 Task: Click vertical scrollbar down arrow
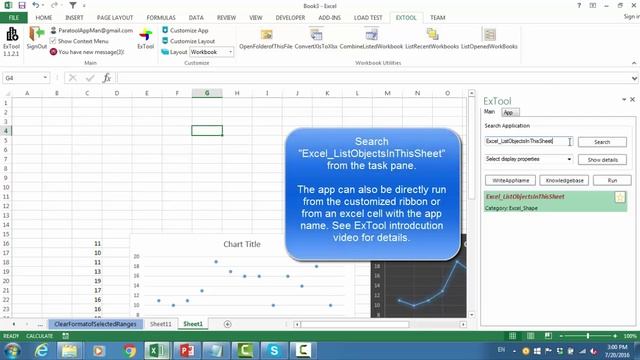click(471, 315)
